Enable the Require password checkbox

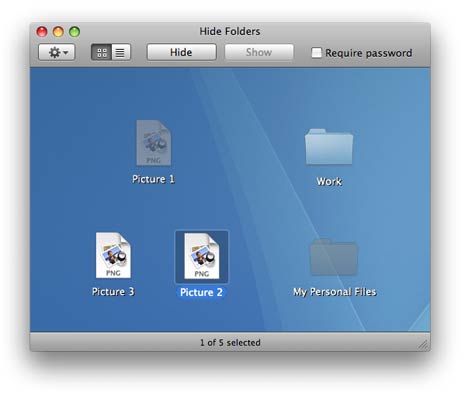(316, 53)
